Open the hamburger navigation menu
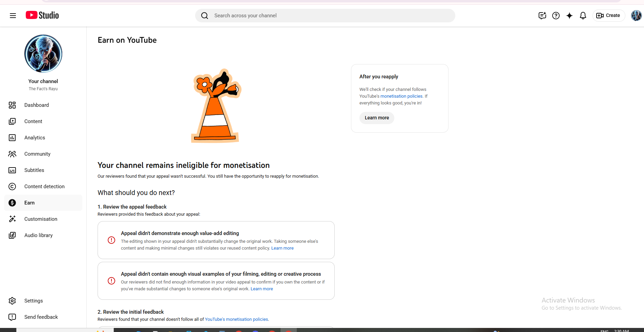 click(13, 16)
